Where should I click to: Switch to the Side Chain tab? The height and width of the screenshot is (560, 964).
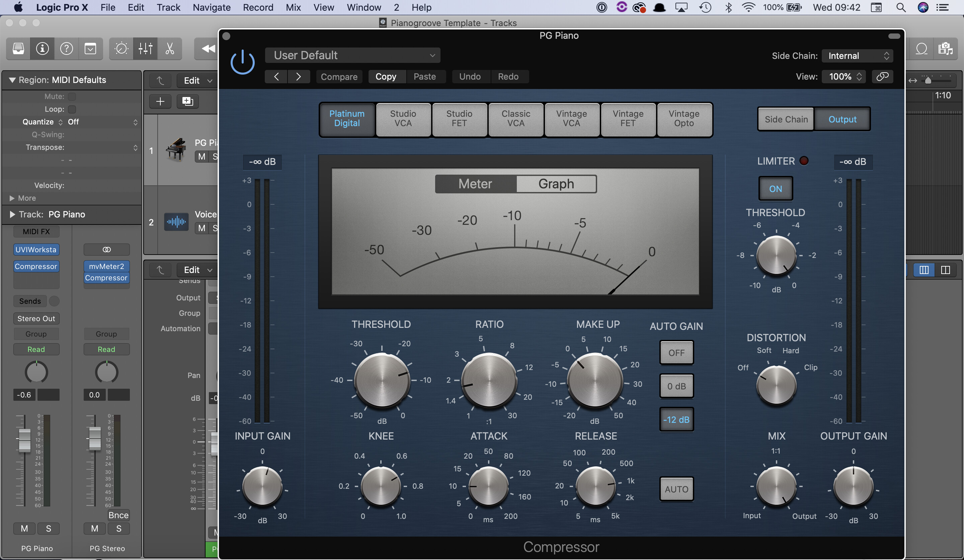click(x=786, y=119)
